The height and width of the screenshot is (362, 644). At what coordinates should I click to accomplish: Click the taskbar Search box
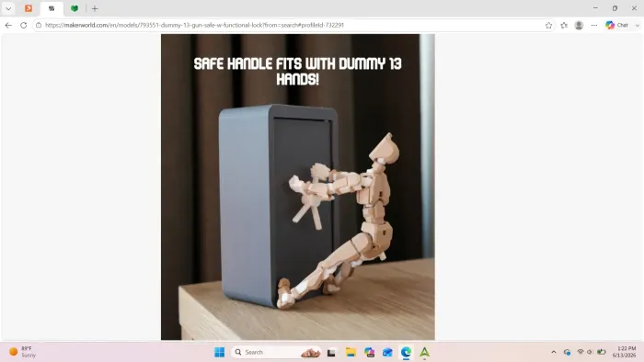point(276,352)
